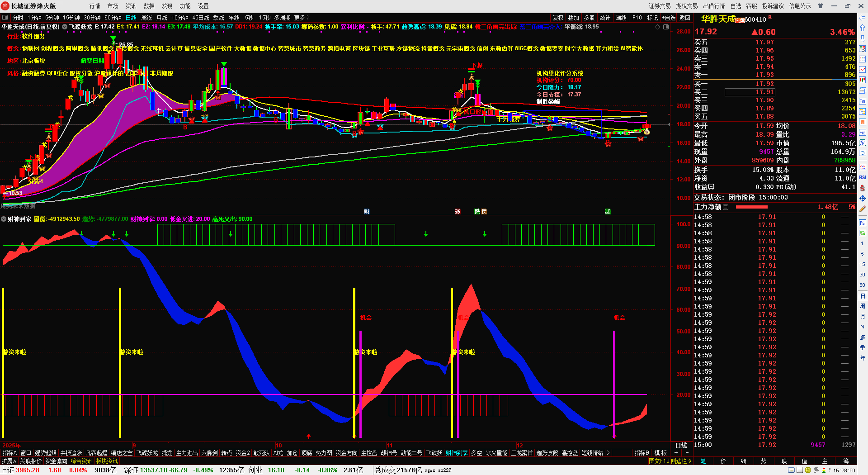Viewport: 868px width, 475px height.
Task: Click the minus zoom button under 日线
Action: pos(687,453)
